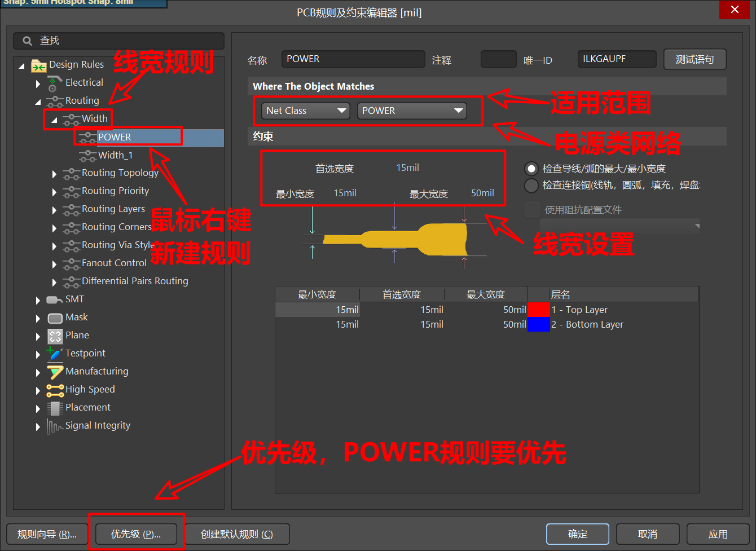The width and height of the screenshot is (756, 551).
Task: Select the Placement category
Action: (x=88, y=408)
